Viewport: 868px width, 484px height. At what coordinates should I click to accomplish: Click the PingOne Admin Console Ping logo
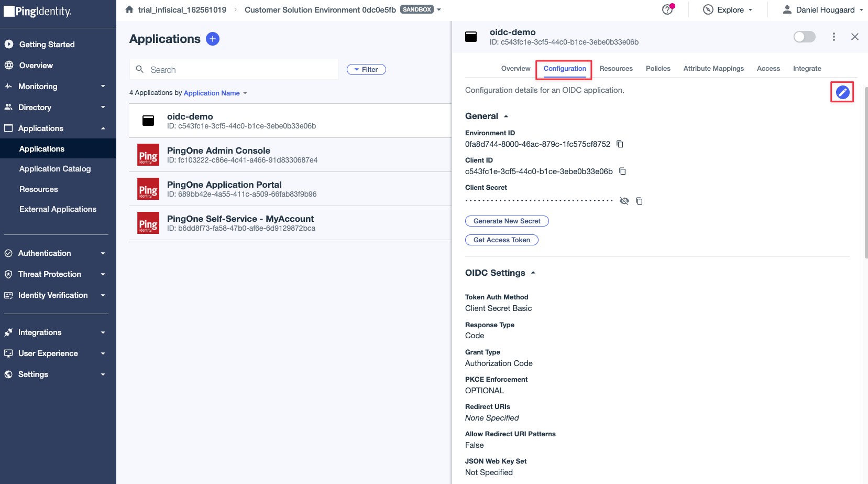coord(148,155)
